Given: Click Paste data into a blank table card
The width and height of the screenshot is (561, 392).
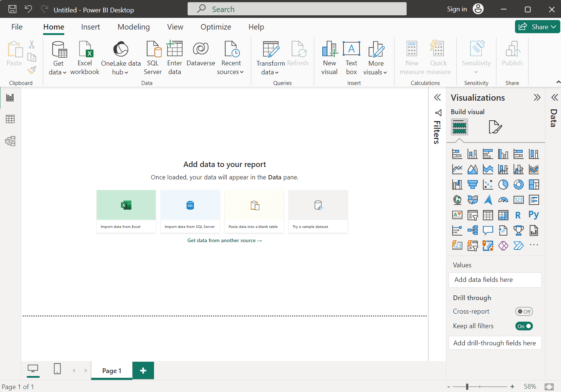Looking at the screenshot, I should (x=254, y=211).
